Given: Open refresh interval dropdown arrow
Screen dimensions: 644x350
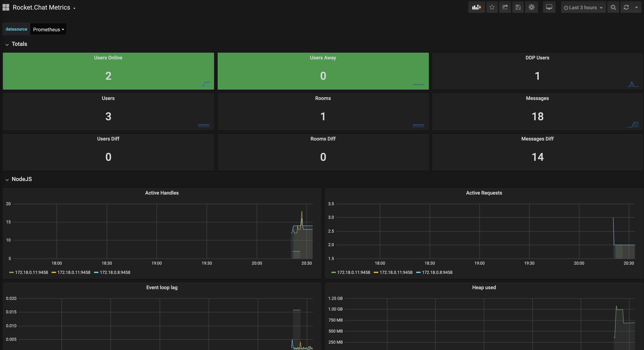Looking at the screenshot, I should point(637,7).
